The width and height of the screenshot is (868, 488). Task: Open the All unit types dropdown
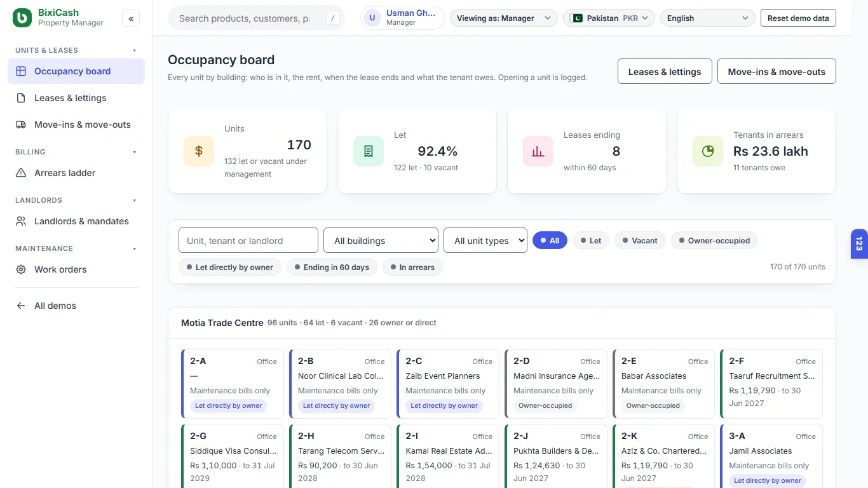tap(485, 240)
